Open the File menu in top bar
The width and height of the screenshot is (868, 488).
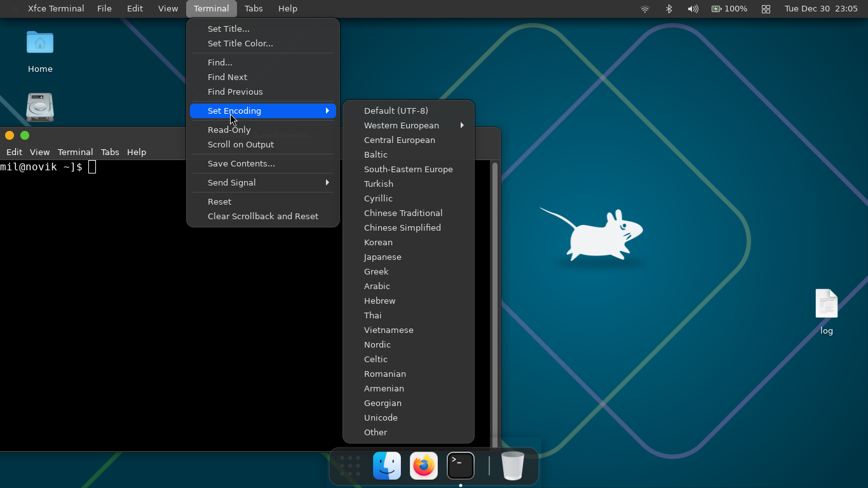(104, 9)
